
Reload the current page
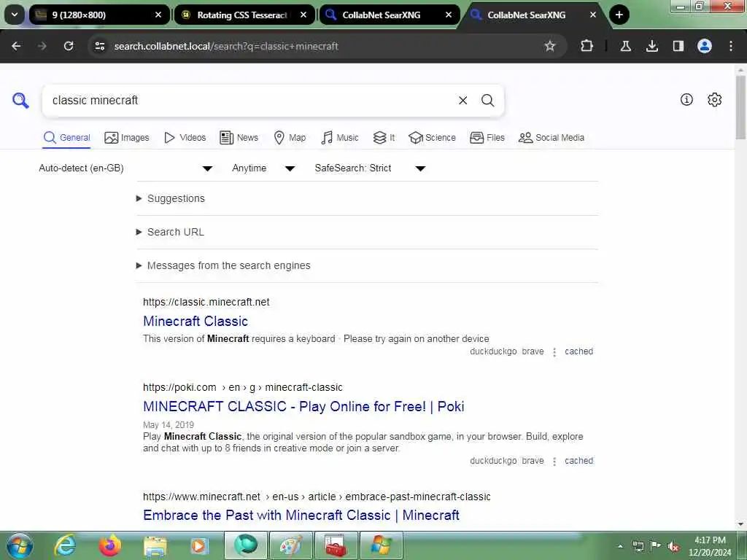pyautogui.click(x=69, y=46)
